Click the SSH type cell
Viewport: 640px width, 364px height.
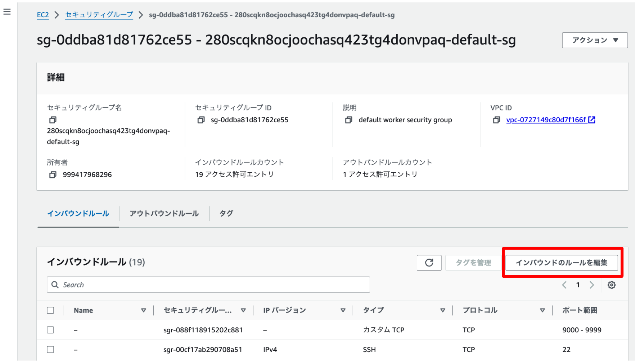point(369,350)
